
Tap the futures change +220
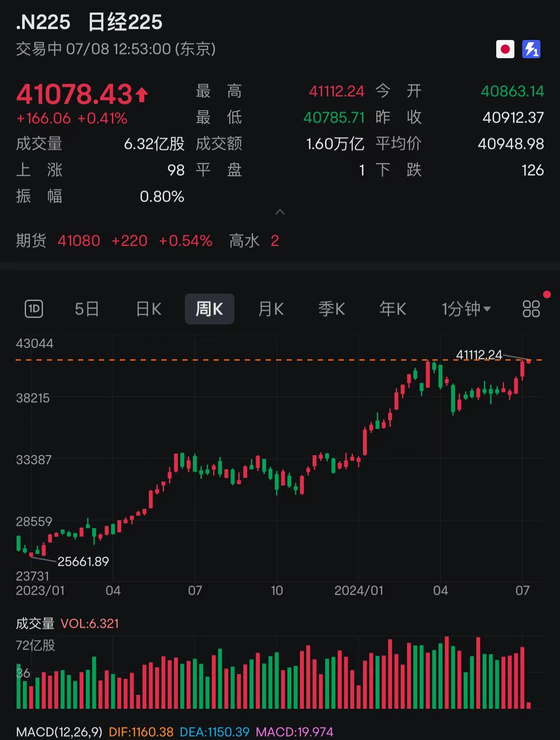tap(129, 241)
